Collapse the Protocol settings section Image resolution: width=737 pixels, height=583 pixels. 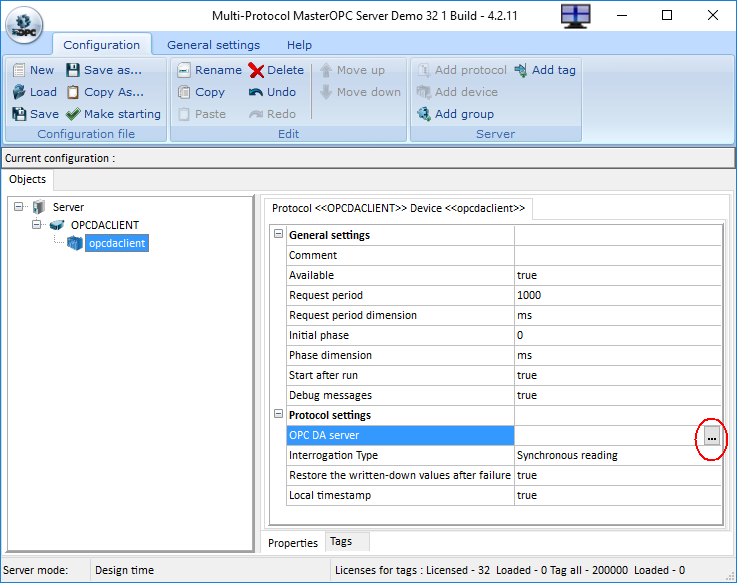click(x=278, y=414)
